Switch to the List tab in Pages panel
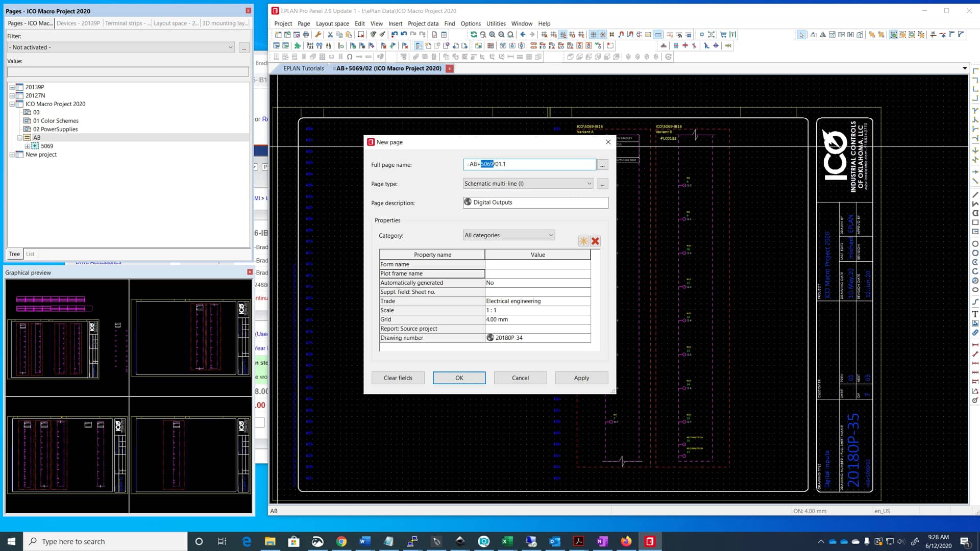 pos(30,254)
